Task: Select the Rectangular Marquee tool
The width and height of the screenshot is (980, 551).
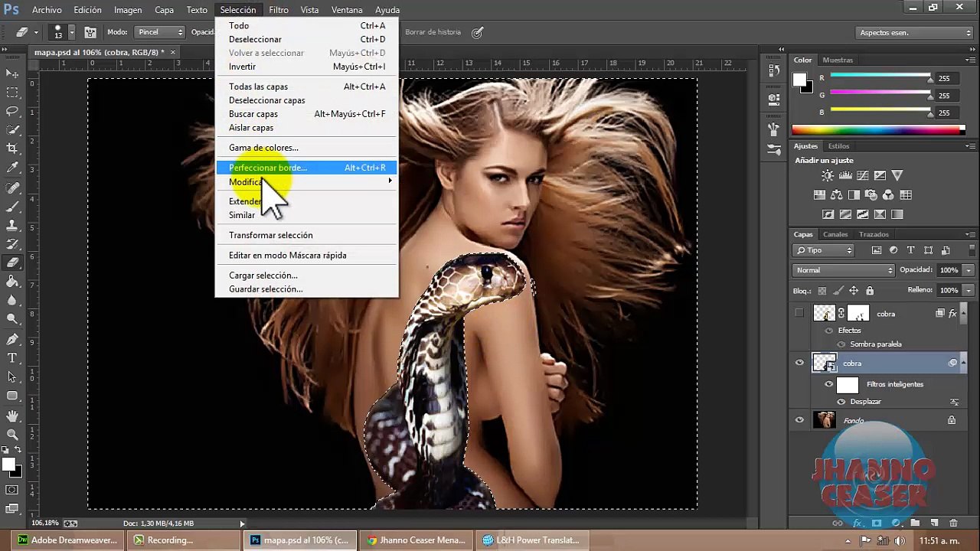Action: coord(12,93)
